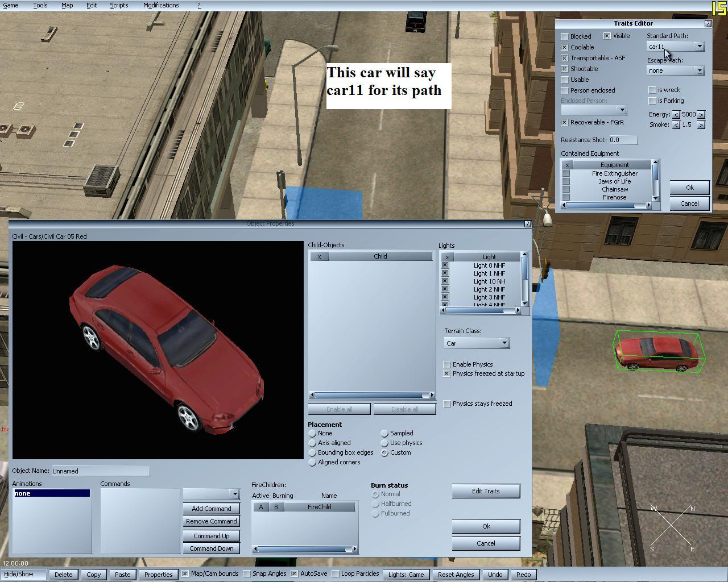Click the Properties button in bottom toolbar
The height and width of the screenshot is (582, 728).
coord(158,575)
